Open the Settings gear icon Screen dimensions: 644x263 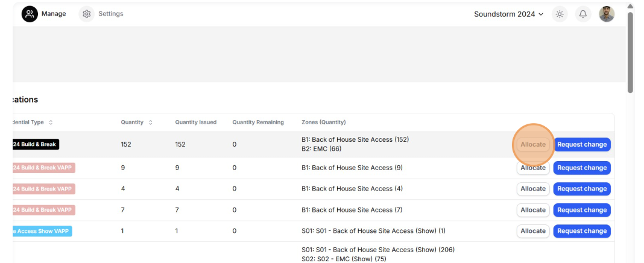pos(87,14)
